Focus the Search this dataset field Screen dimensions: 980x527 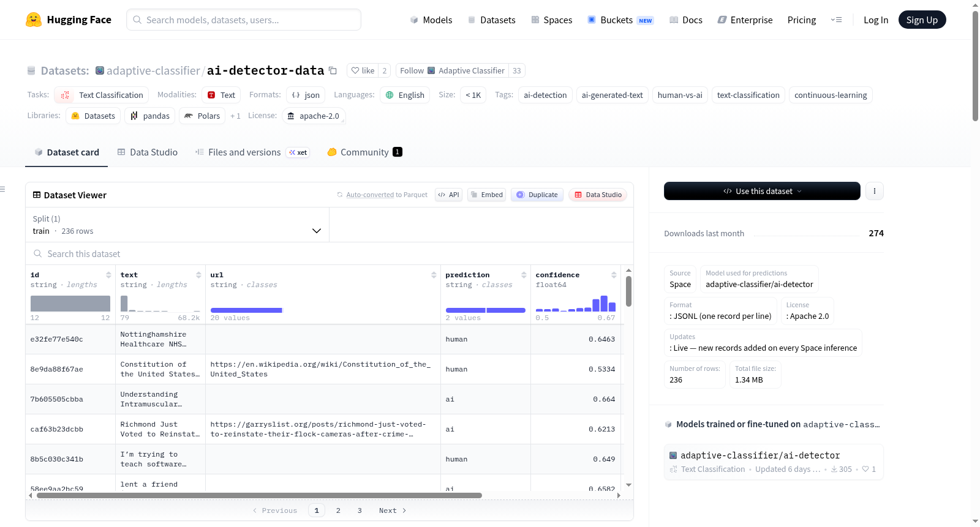coord(330,253)
